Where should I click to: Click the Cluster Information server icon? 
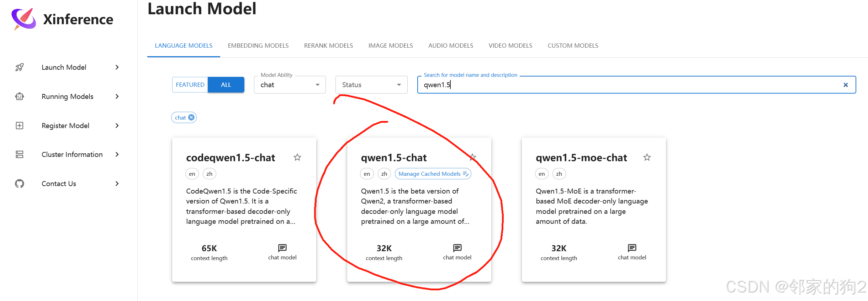[20, 154]
